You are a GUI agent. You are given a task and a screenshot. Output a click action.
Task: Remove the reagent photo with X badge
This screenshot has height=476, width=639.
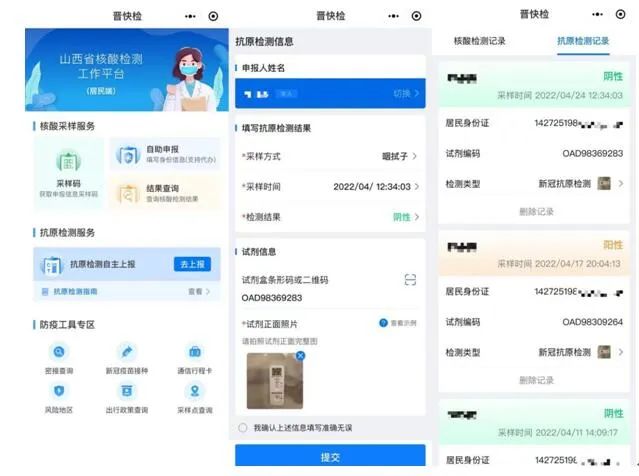click(300, 355)
